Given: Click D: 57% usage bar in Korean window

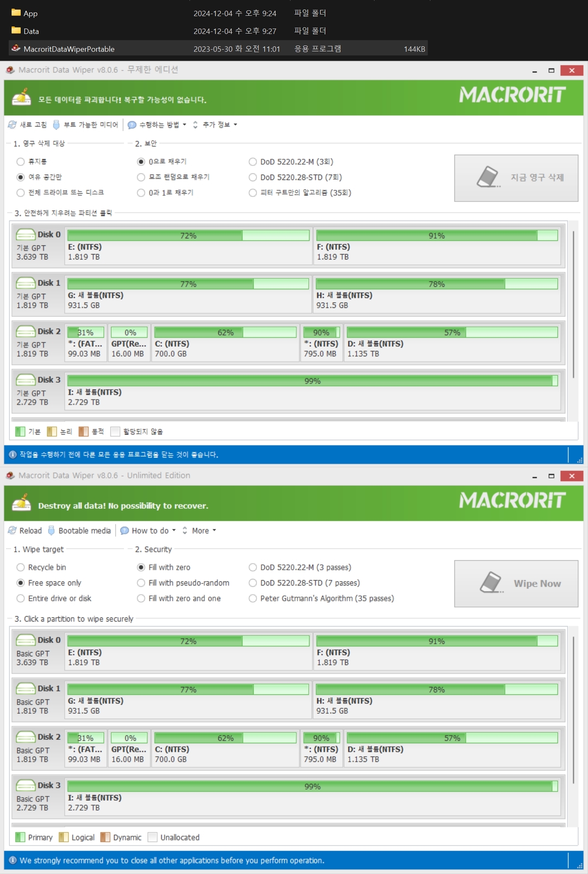Looking at the screenshot, I should click(x=452, y=332).
